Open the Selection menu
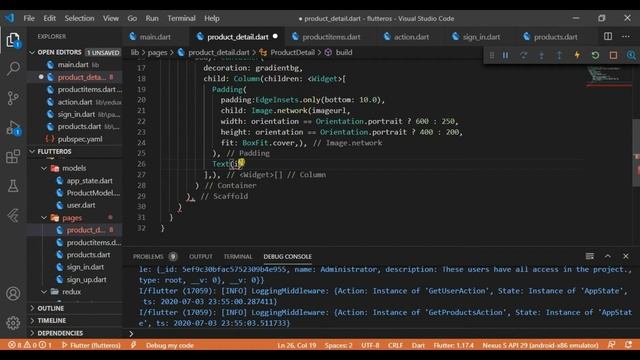640x360 pixels. point(79,18)
